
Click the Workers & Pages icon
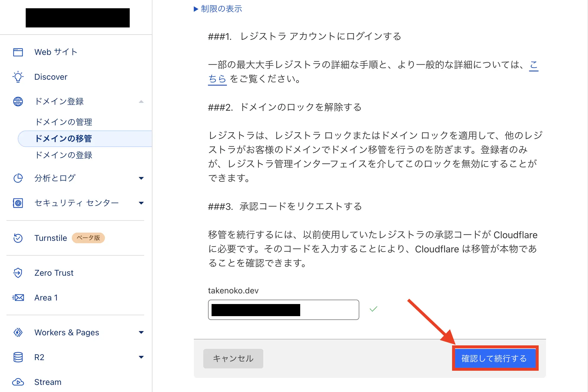tap(18, 332)
